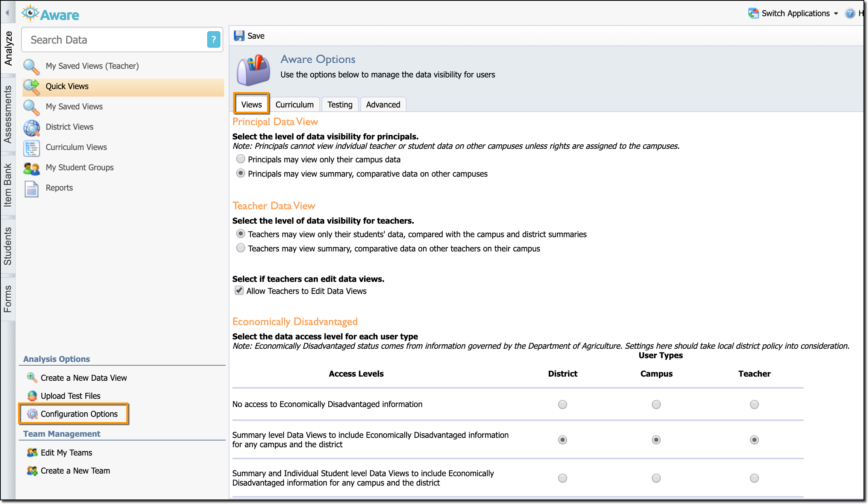Viewport: 868px width, 504px height.
Task: Open the Upload Test Files link
Action: click(x=70, y=396)
